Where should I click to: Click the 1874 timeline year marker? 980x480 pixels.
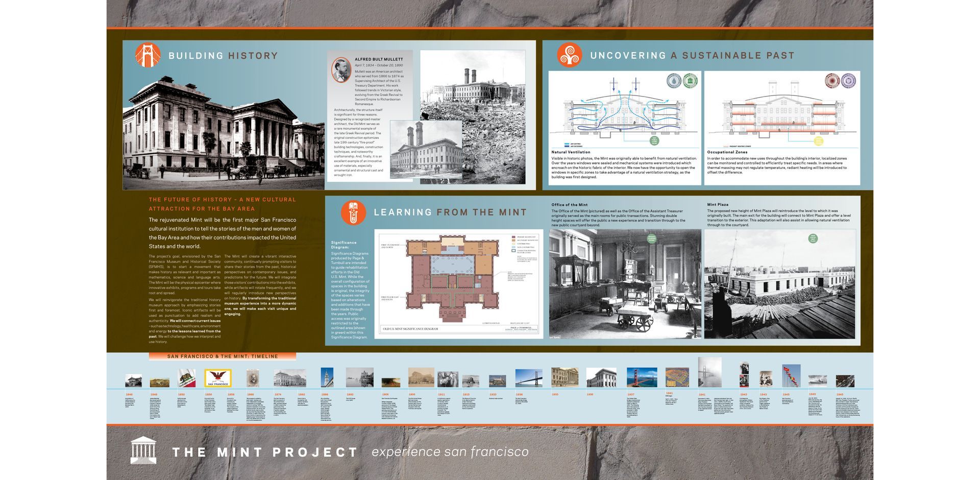(278, 395)
